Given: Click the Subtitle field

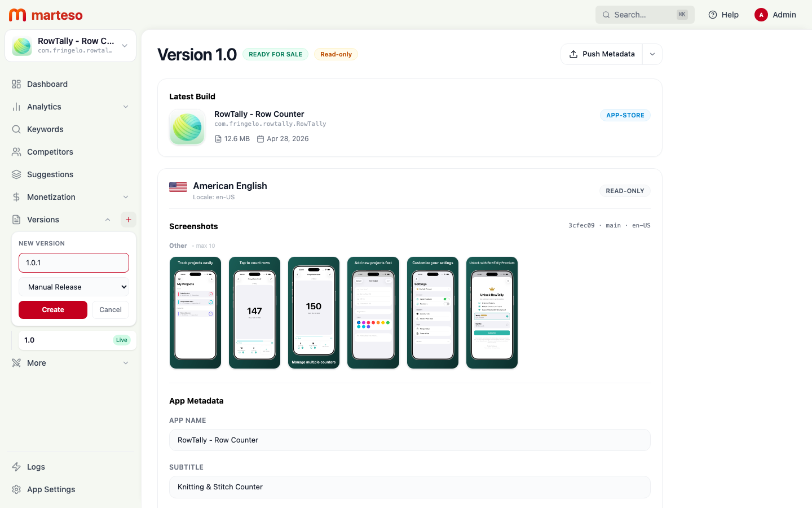Looking at the screenshot, I should [x=410, y=487].
